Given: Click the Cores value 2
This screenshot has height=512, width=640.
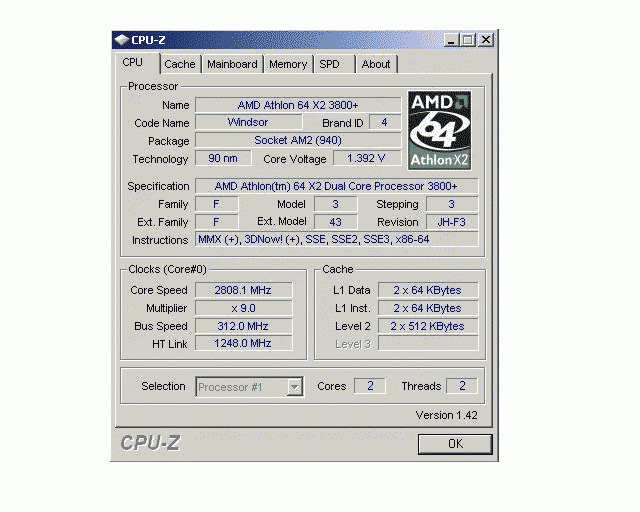Looking at the screenshot, I should pyautogui.click(x=370, y=386).
